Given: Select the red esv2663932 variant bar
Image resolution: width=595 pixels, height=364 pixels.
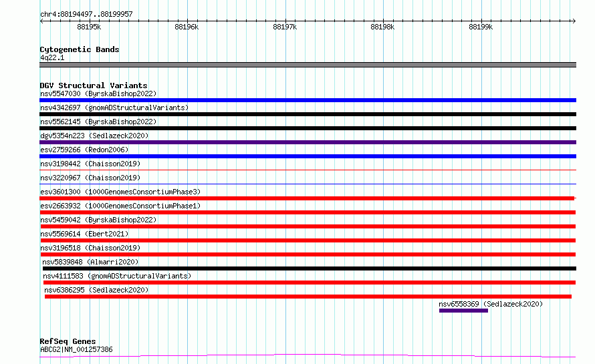Looking at the screenshot, I should click(x=308, y=212).
